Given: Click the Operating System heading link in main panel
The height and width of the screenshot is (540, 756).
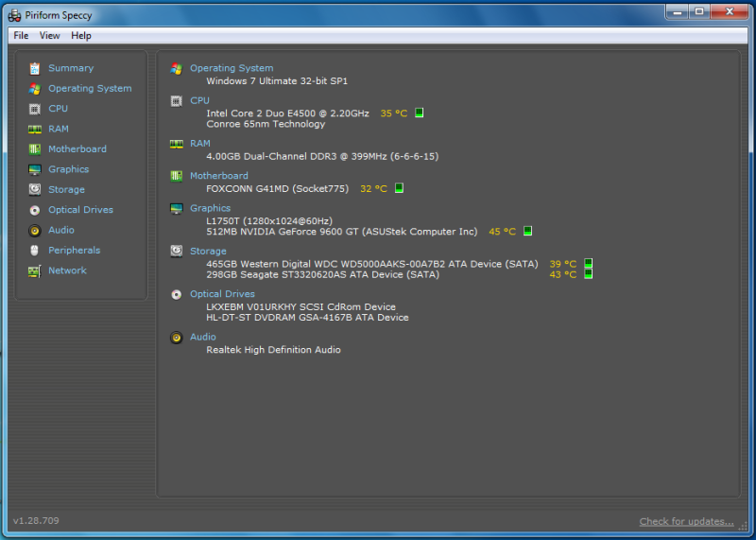Looking at the screenshot, I should click(x=232, y=68).
